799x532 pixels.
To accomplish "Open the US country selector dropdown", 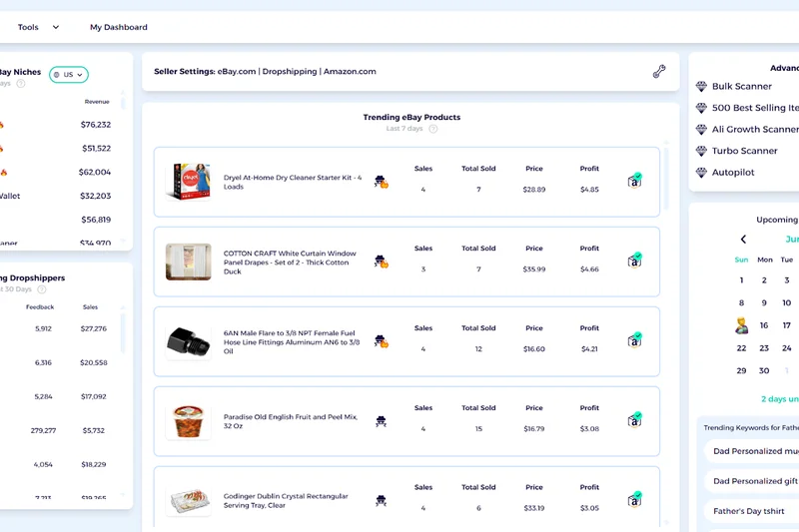I will (69, 75).
